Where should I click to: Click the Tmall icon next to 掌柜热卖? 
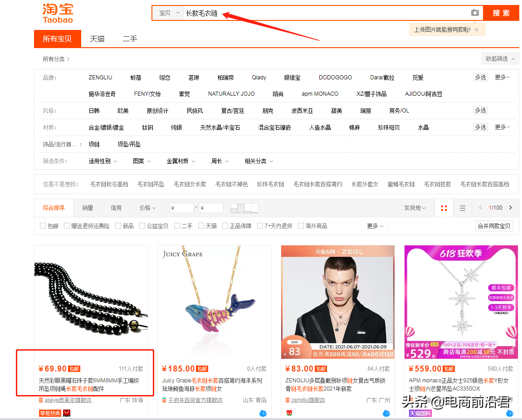tap(67, 413)
